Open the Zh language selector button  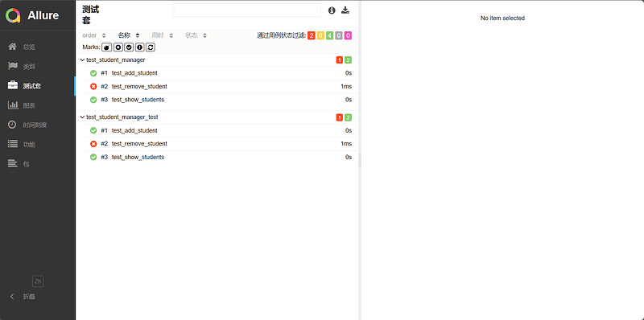[38, 281]
